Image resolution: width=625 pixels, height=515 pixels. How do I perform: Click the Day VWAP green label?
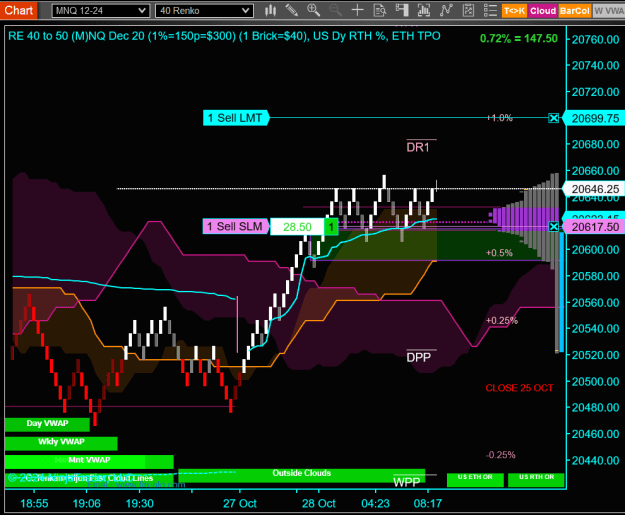(x=47, y=424)
